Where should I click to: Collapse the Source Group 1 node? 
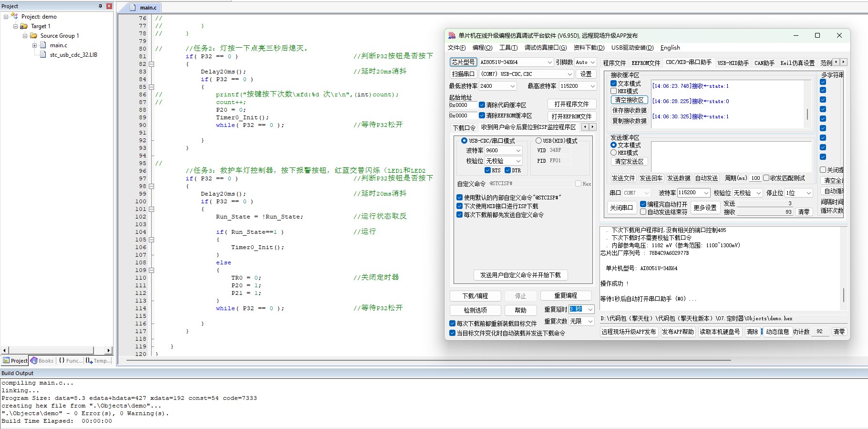(25, 36)
